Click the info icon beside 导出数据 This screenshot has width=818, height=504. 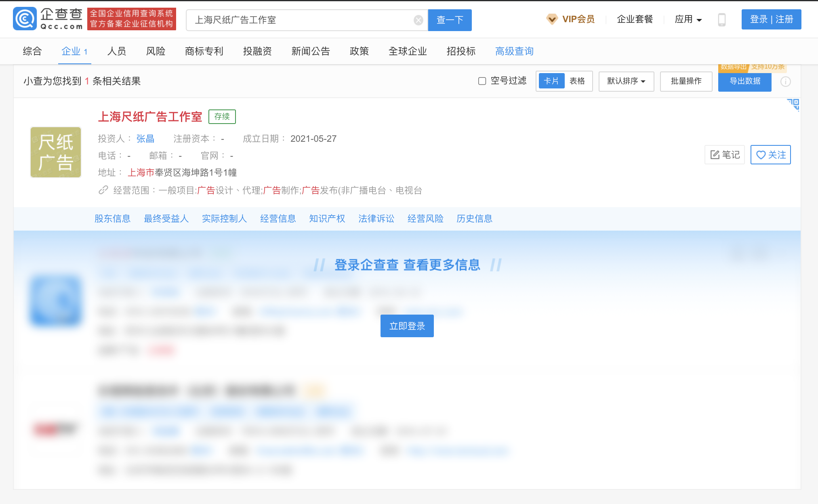point(785,82)
